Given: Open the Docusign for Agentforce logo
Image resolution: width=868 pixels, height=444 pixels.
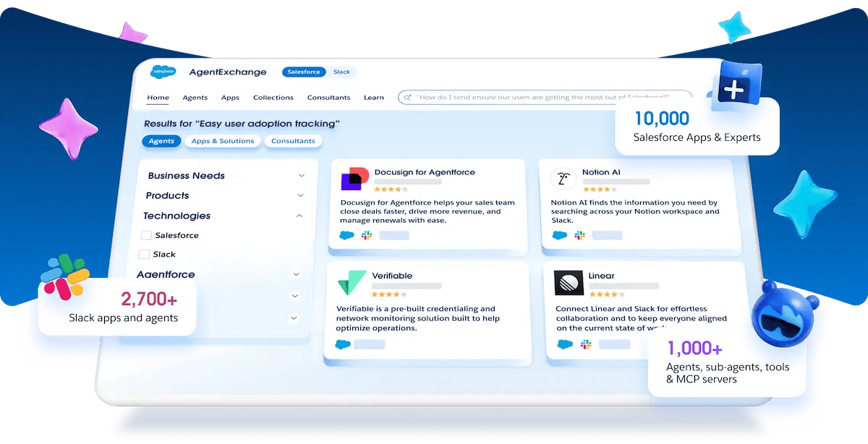Looking at the screenshot, I should [x=354, y=179].
